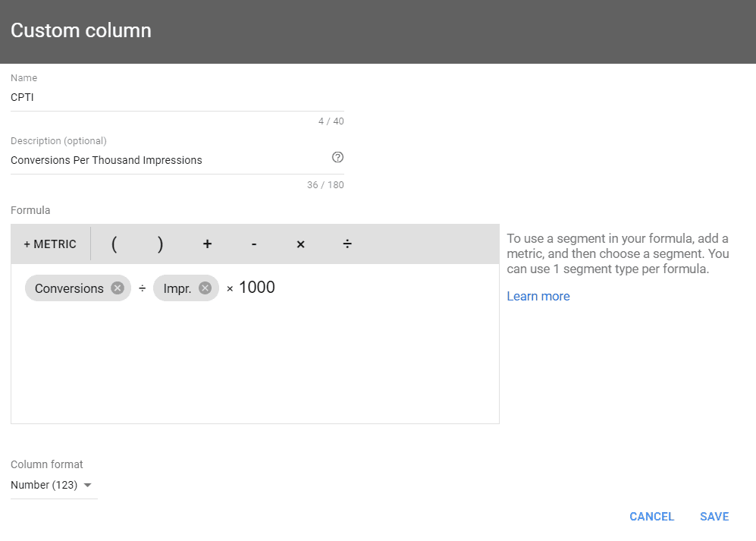The image size is (756, 541).
Task: Click the description help question mark icon
Action: 337,157
